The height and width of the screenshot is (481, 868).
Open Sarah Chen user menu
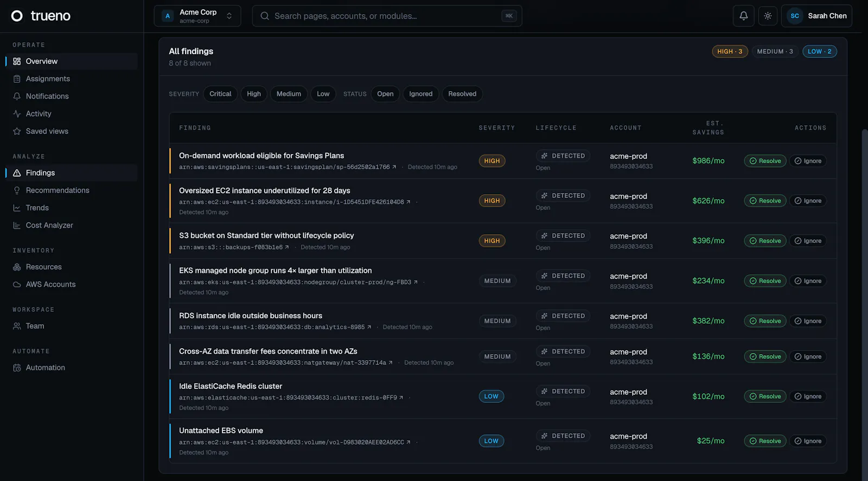(816, 16)
